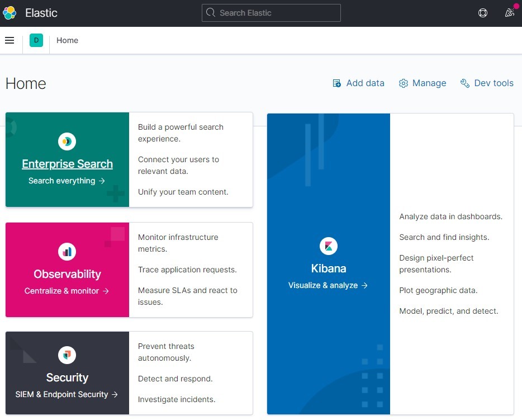Click 'Investigate incidents.' text
The image size is (522, 420).
pyautogui.click(x=177, y=399)
